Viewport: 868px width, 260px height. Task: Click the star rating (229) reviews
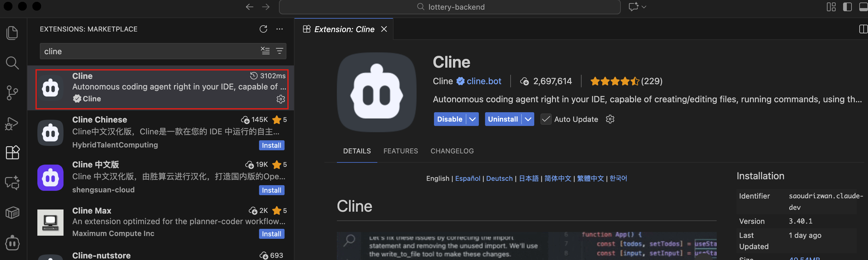click(x=626, y=81)
